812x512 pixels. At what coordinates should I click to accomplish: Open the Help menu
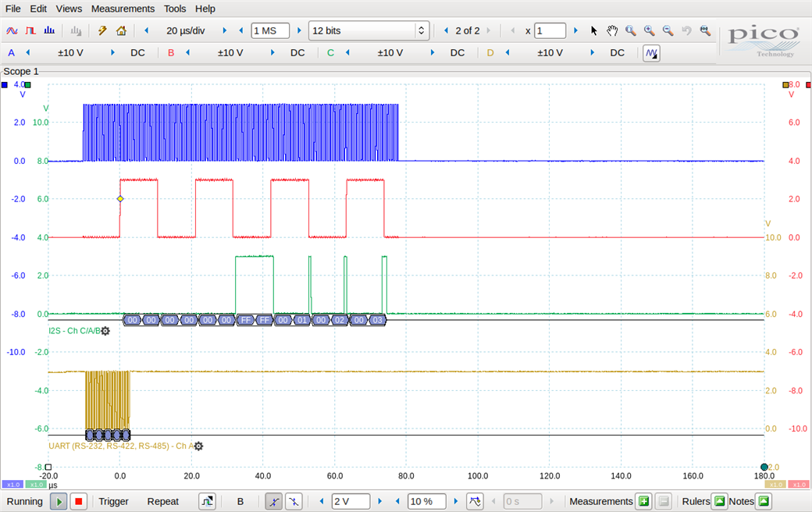click(205, 9)
